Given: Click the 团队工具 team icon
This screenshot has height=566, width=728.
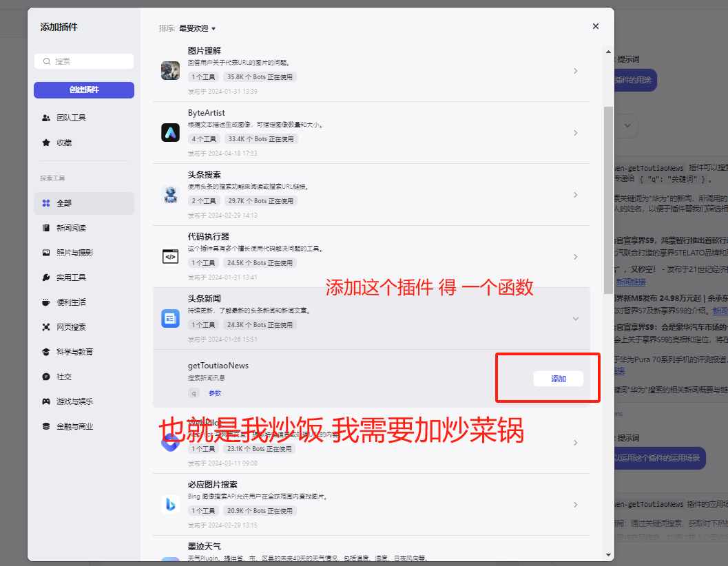Looking at the screenshot, I should tap(46, 118).
